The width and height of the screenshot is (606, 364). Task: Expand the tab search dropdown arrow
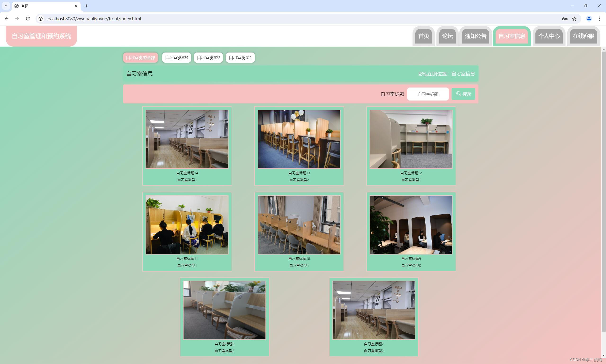coord(6,6)
